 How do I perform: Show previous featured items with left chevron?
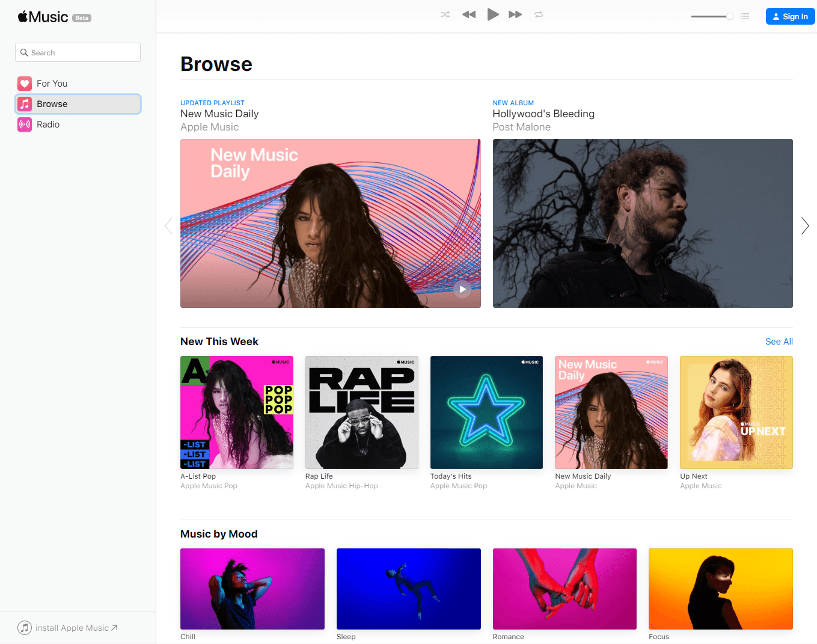[168, 226]
